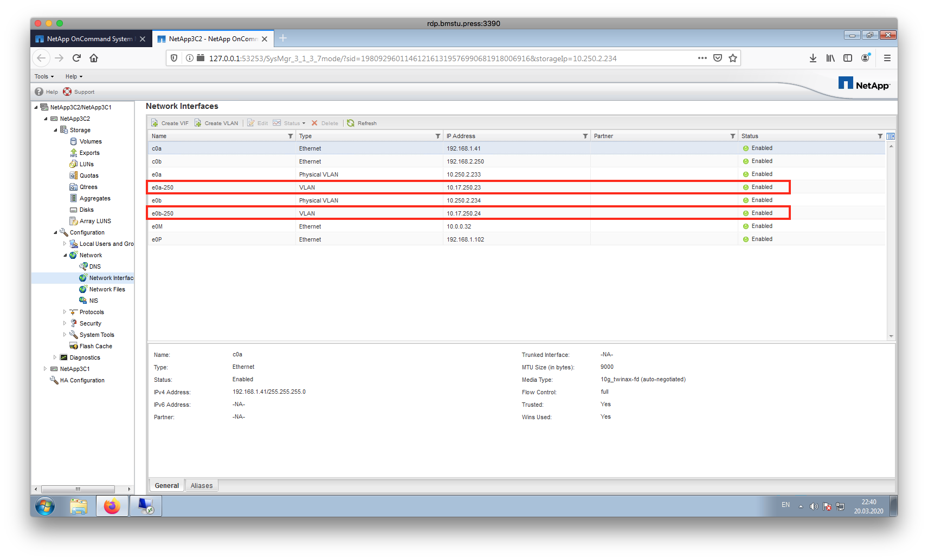Image resolution: width=928 pixels, height=560 pixels.
Task: Collapse the NetApp3C2/NetApp3C1 root node
Action: [x=36, y=107]
